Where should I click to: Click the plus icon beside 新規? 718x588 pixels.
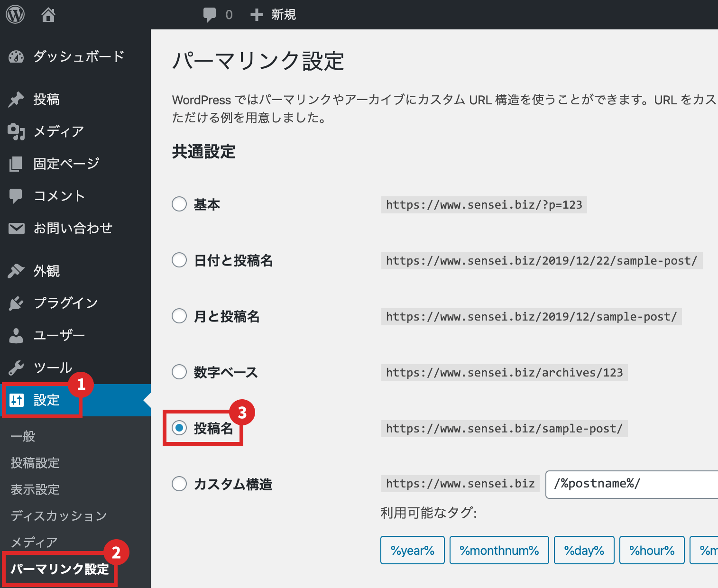257,15
